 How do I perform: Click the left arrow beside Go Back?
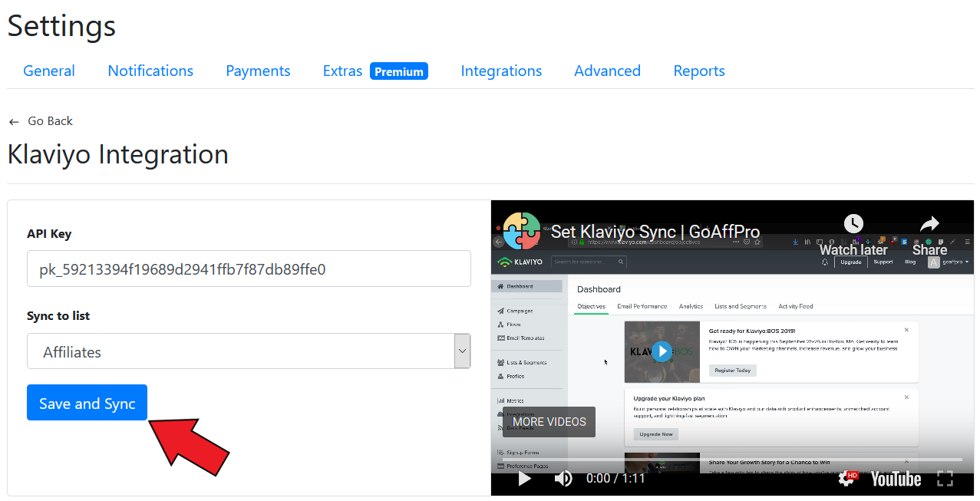(14, 122)
